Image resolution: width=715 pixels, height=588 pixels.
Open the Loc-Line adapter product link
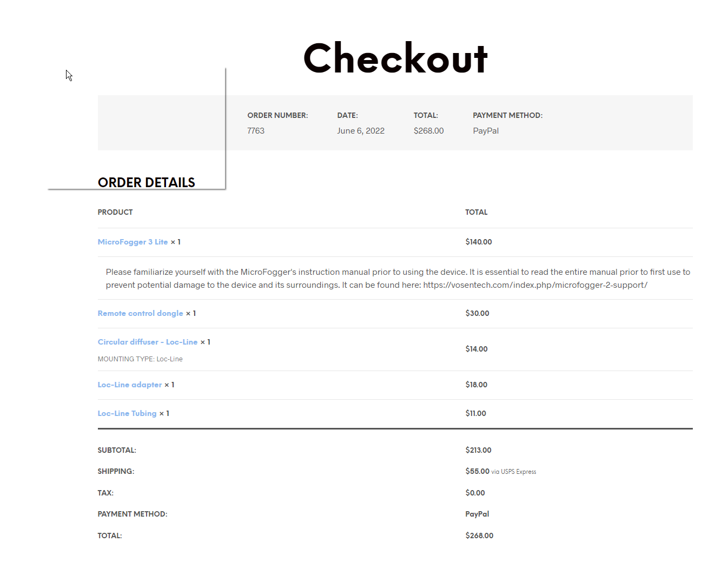(x=130, y=385)
